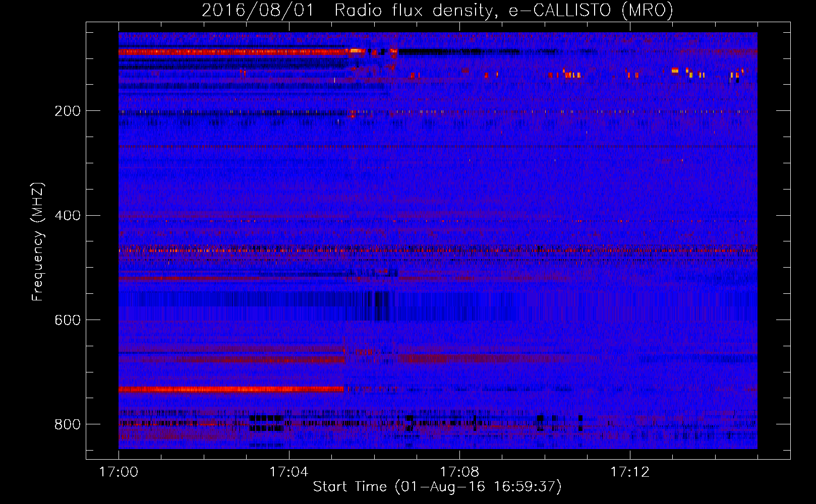Viewport: 816px width, 504px height.
Task: Click the date '2016/08/01' in the title
Action: click(258, 10)
